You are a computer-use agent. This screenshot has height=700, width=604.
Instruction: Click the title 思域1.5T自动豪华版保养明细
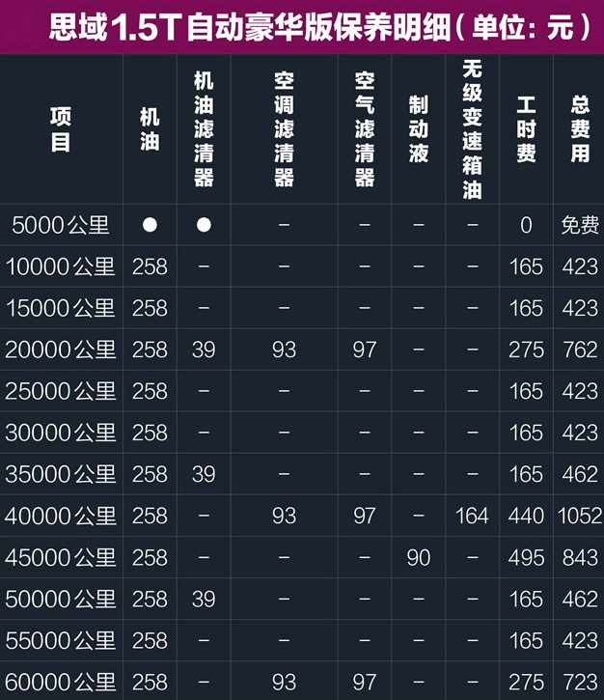point(249,28)
